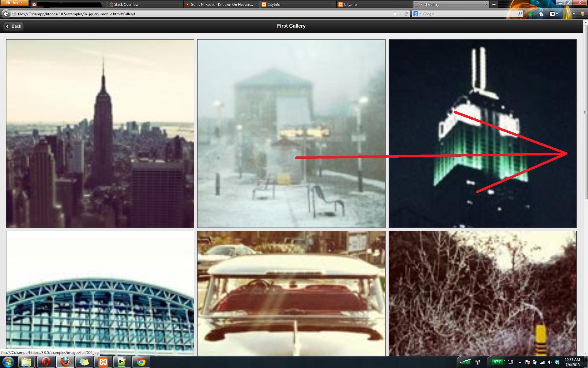Image resolution: width=588 pixels, height=368 pixels.
Task: Open XAMPP from the Windows taskbar
Action: (x=103, y=362)
